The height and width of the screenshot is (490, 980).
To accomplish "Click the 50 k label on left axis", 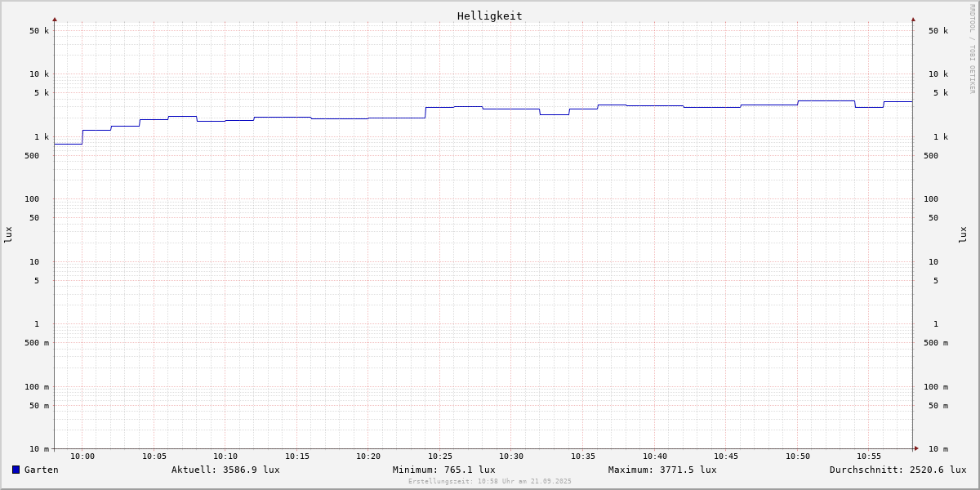I will 39,31.
